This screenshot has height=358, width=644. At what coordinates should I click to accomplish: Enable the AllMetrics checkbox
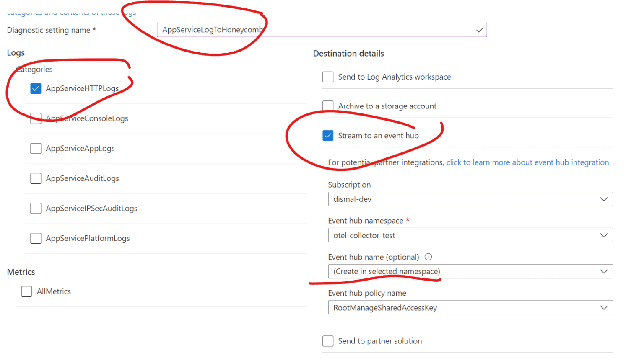tap(26, 291)
